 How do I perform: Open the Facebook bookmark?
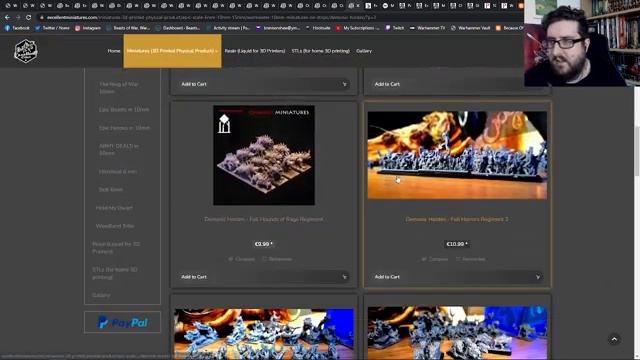click(17, 28)
